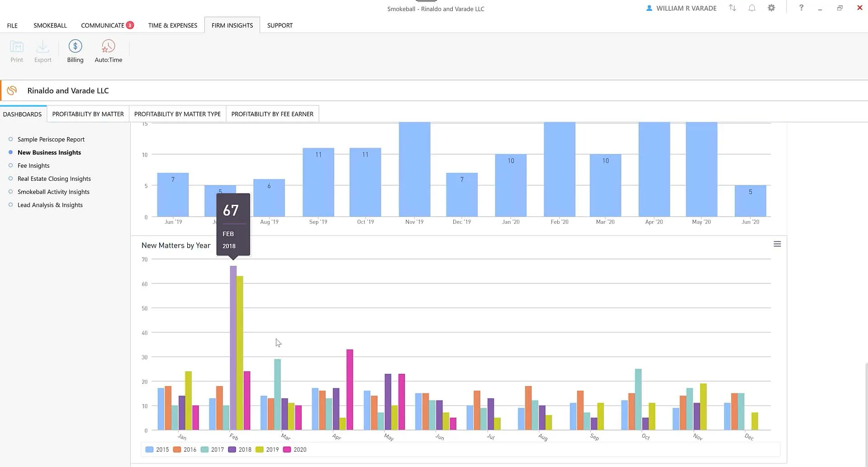Open the Billing tool
This screenshot has height=467, width=868.
click(x=75, y=51)
